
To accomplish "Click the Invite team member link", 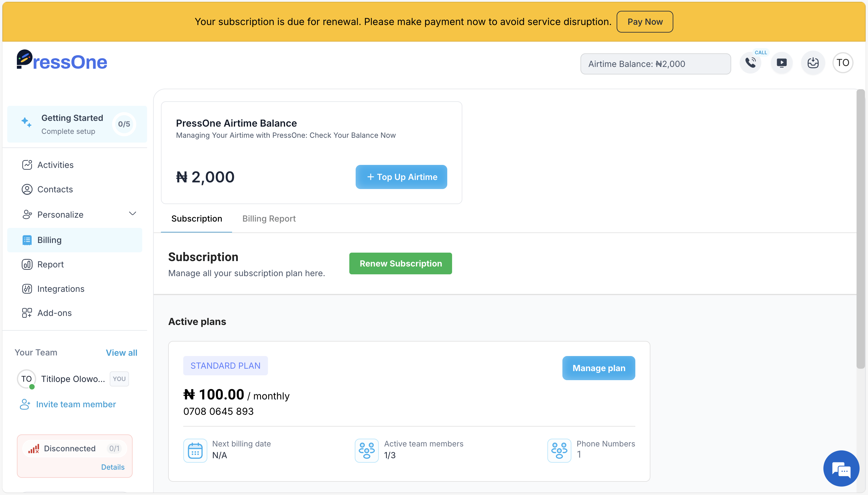I will (76, 404).
